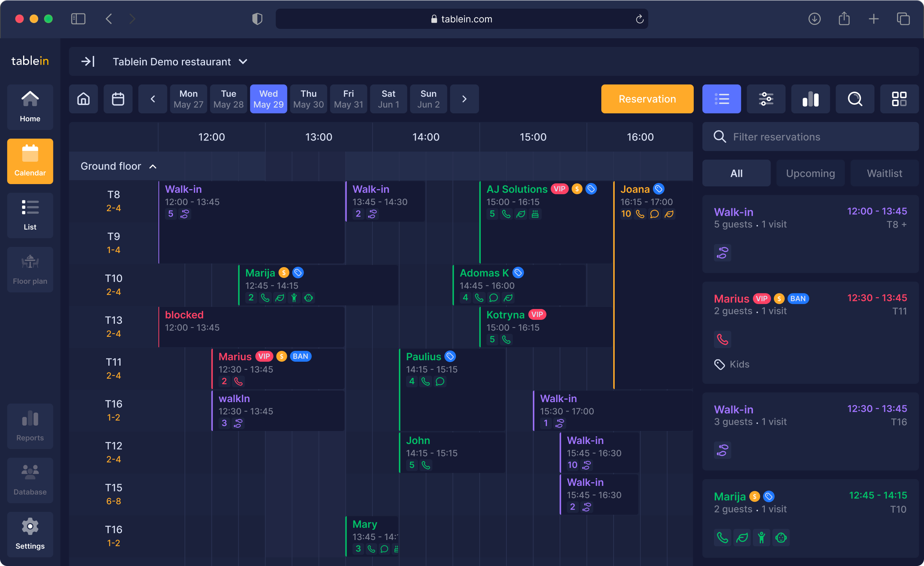Switch to Waitlist tab

[884, 173]
